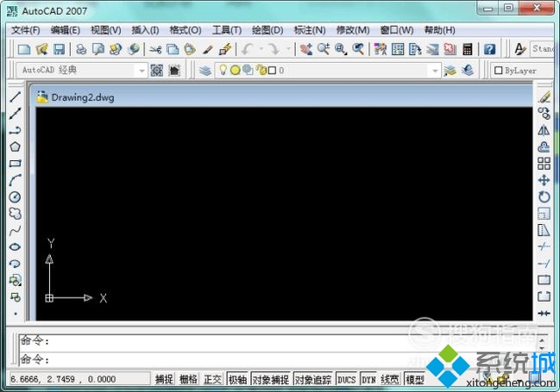This screenshot has height=392, width=560.
Task: Select the Ellipse draw tool
Action: click(15, 247)
